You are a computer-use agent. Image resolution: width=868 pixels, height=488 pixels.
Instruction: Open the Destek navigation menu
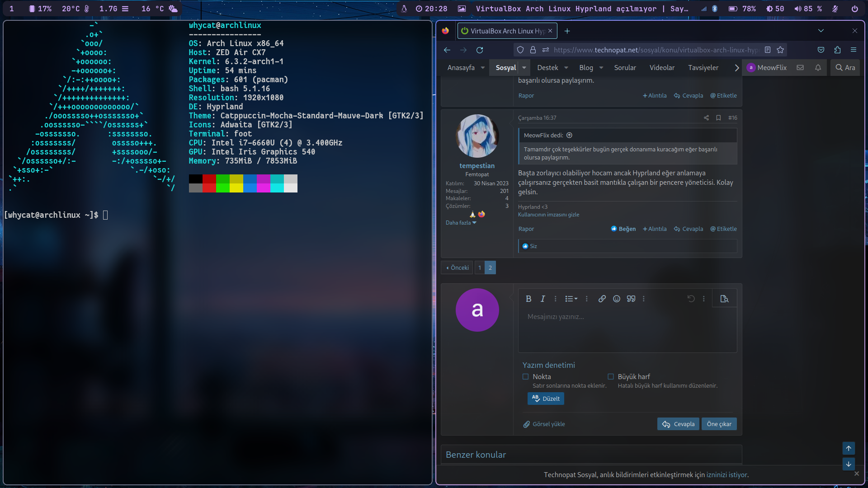[x=547, y=68]
